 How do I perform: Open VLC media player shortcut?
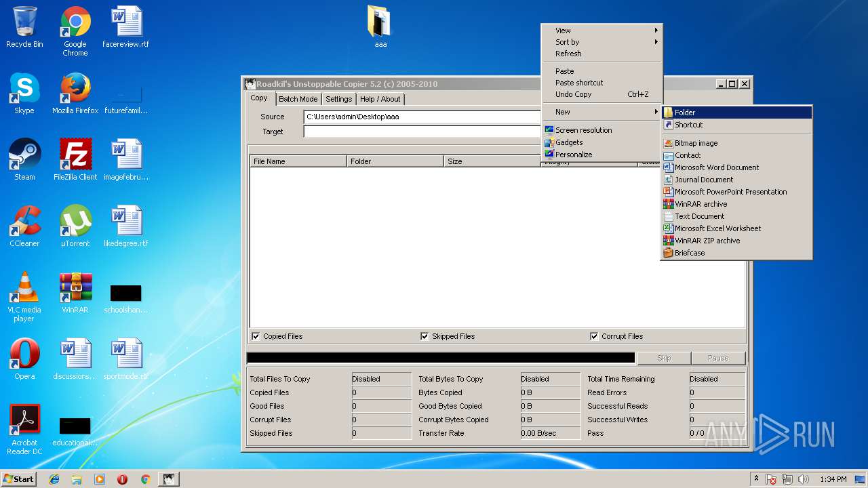(x=24, y=297)
